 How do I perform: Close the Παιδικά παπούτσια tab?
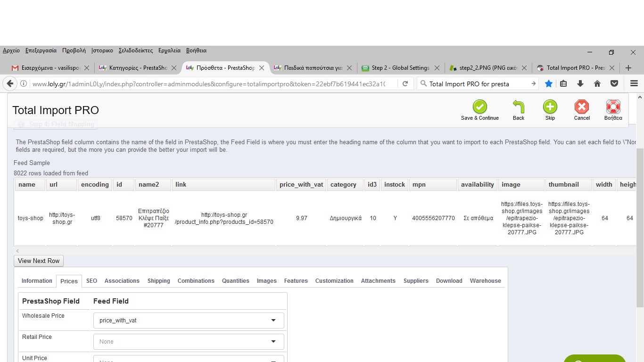point(349,68)
